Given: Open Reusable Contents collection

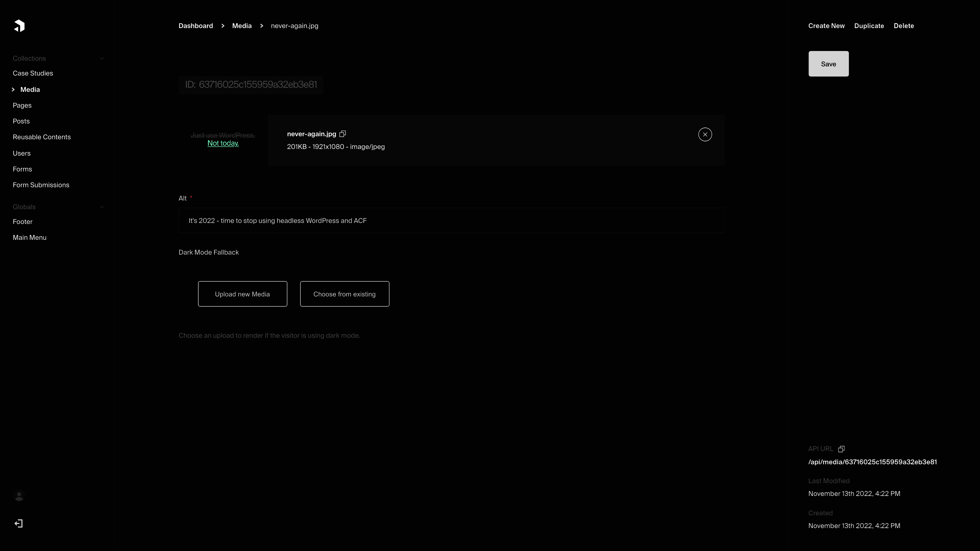Looking at the screenshot, I should coord(41,137).
